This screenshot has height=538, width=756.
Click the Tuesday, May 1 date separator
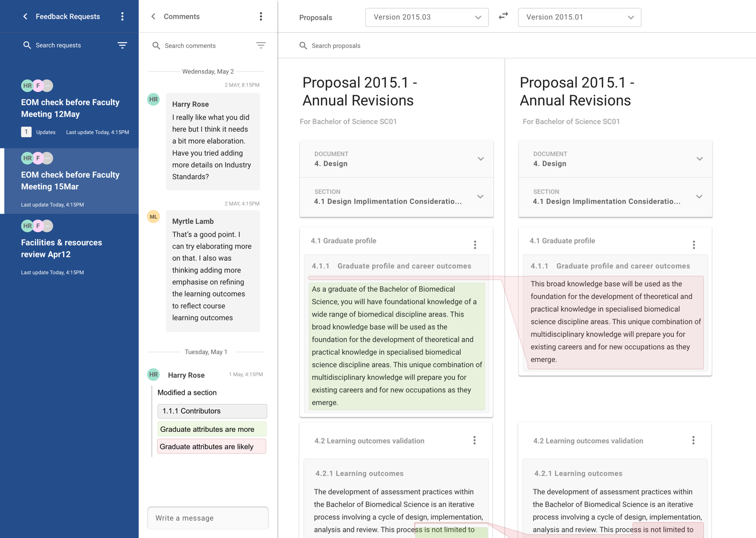(x=206, y=352)
